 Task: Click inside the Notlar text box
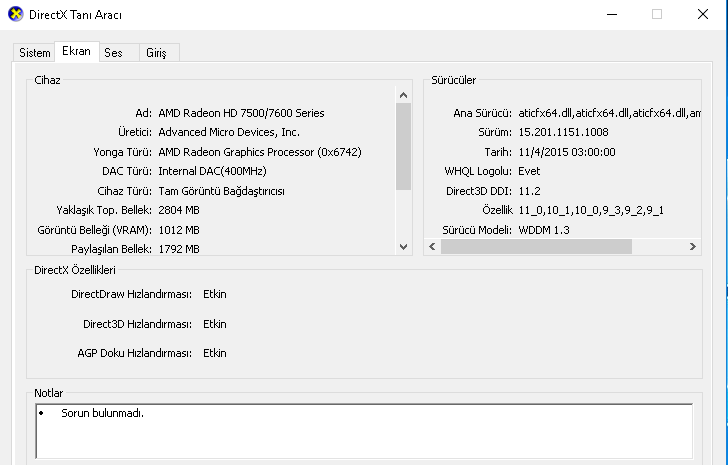(x=364, y=431)
